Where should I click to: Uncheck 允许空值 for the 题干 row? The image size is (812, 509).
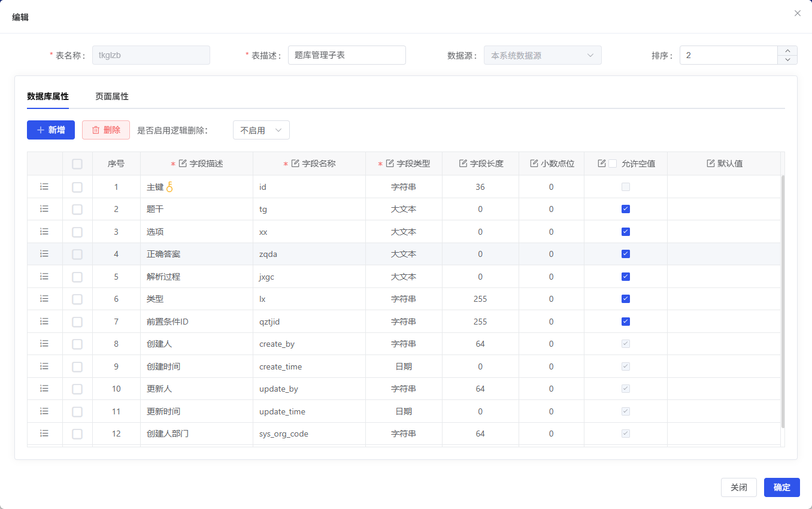click(626, 209)
